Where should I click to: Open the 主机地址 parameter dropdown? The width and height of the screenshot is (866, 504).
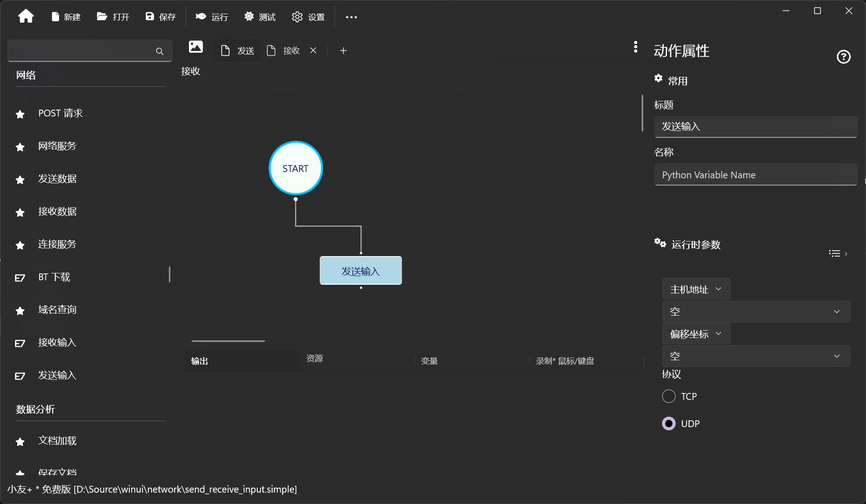point(696,289)
